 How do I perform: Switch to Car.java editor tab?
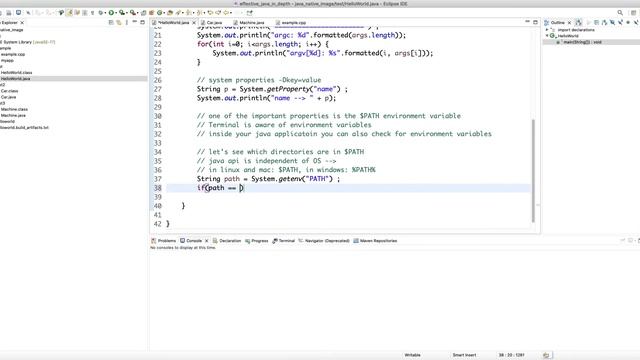coord(214,23)
